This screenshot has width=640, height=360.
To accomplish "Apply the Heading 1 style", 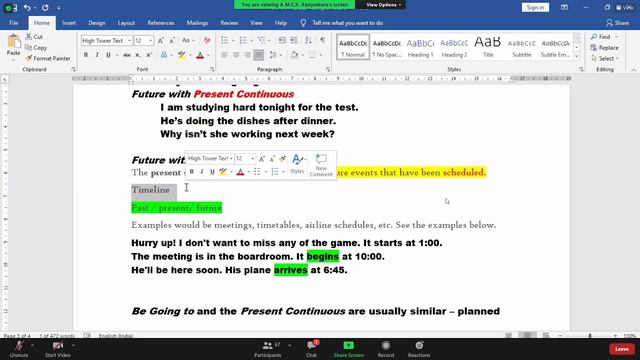I will [x=420, y=47].
